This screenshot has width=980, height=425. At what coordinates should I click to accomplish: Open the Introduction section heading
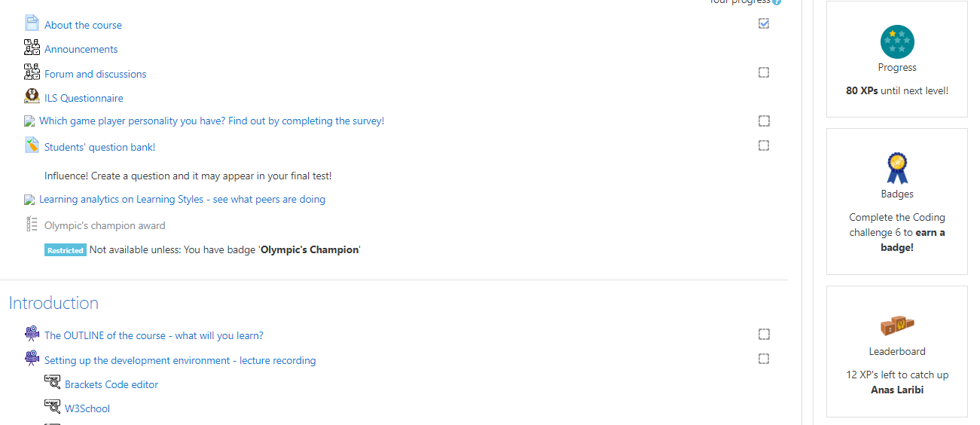click(x=53, y=303)
